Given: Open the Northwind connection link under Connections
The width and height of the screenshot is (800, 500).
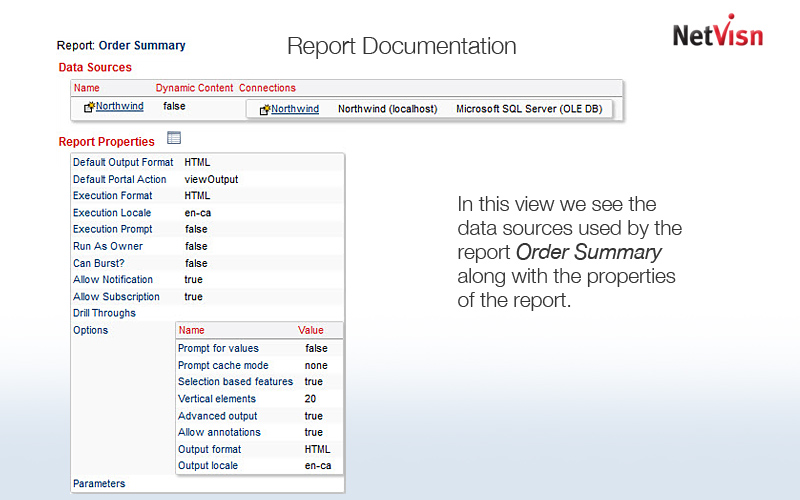Looking at the screenshot, I should [x=295, y=109].
